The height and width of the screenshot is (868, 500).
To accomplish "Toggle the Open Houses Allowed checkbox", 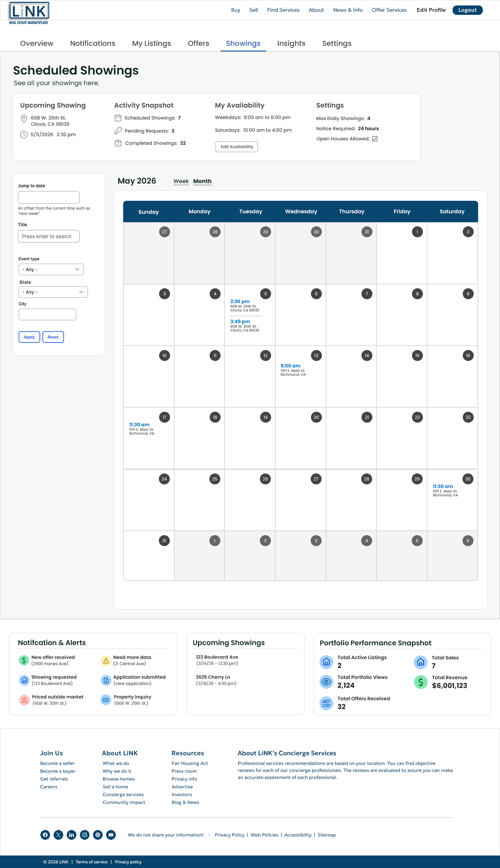I will point(375,138).
